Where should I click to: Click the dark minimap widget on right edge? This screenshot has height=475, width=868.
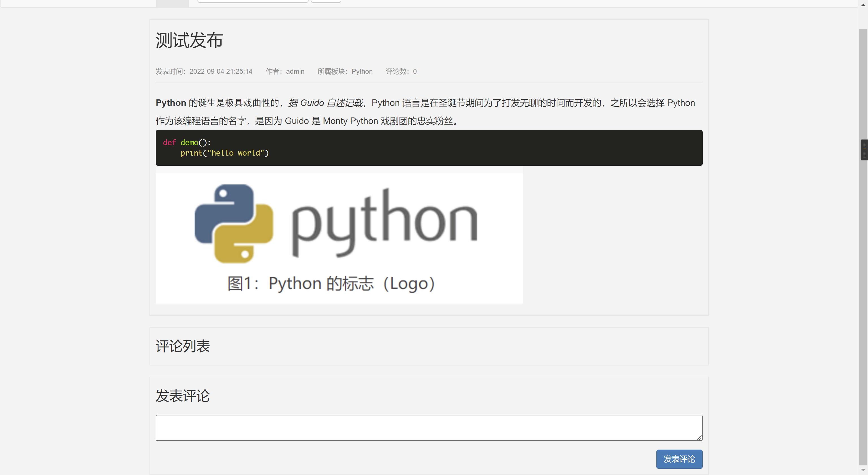(864, 150)
